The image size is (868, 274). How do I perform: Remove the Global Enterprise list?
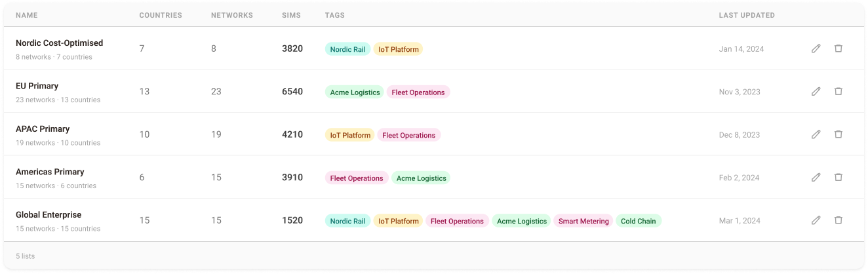[x=838, y=220]
